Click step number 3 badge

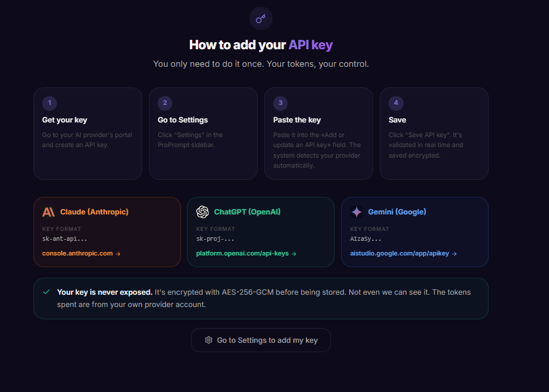[x=281, y=103]
